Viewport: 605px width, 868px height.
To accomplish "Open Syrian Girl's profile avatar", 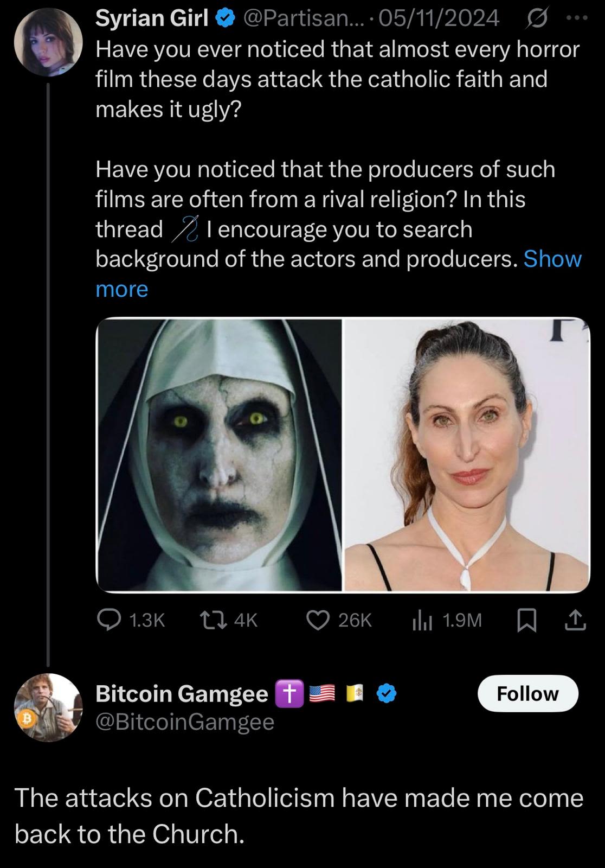I will tap(48, 42).
